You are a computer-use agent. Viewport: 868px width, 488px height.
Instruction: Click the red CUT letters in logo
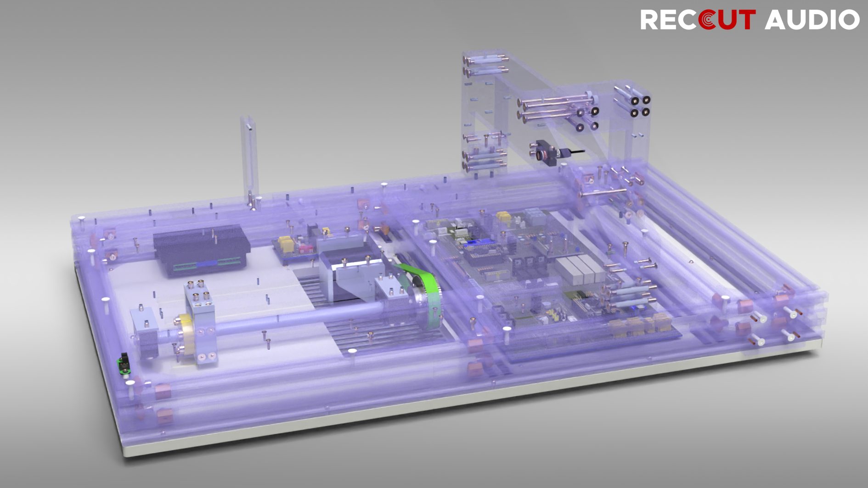click(x=727, y=20)
